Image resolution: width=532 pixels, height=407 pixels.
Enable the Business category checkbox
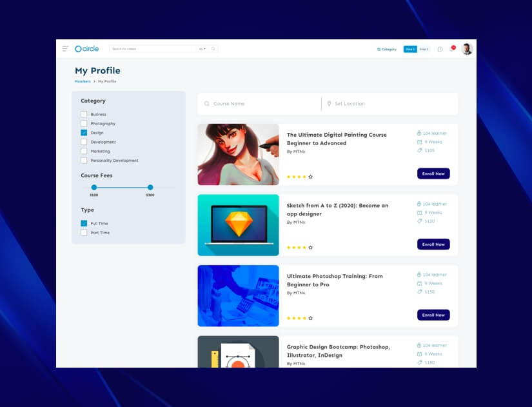click(x=84, y=114)
